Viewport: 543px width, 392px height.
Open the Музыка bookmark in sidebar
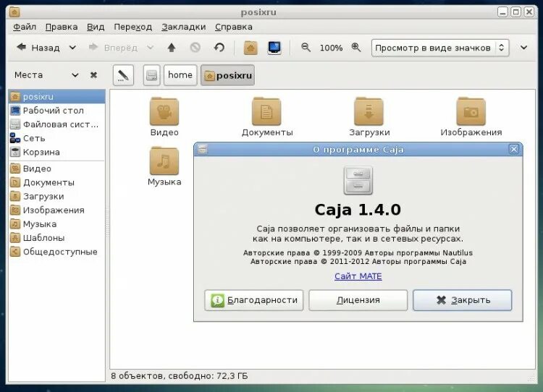(x=56, y=224)
